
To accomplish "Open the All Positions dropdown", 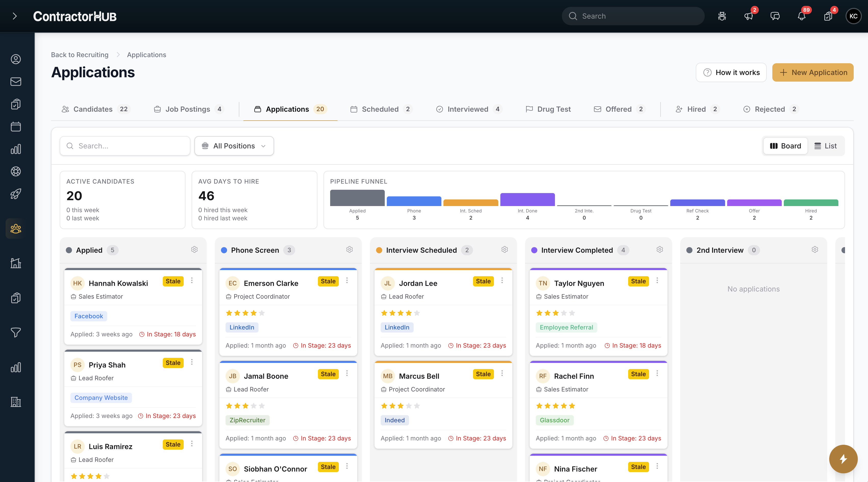I will (234, 146).
